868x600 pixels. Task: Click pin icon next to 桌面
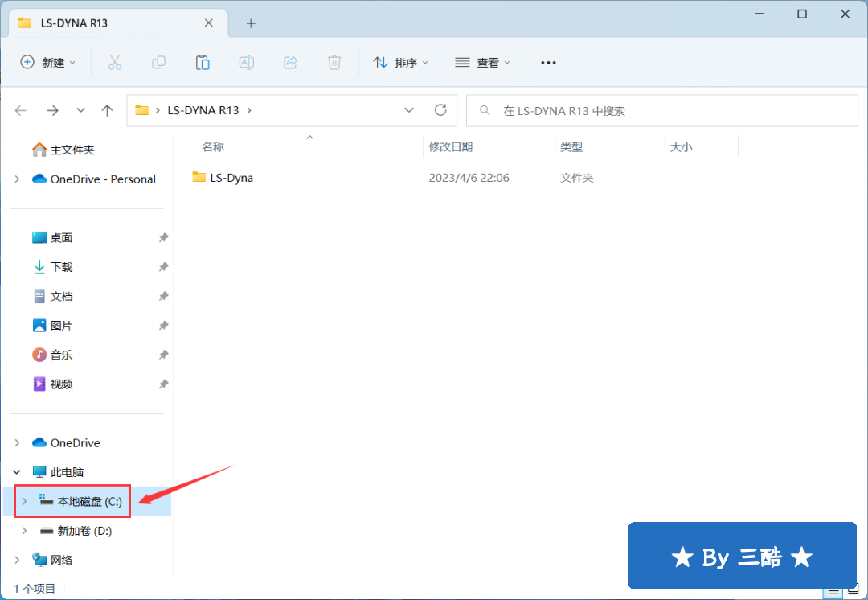(x=163, y=238)
